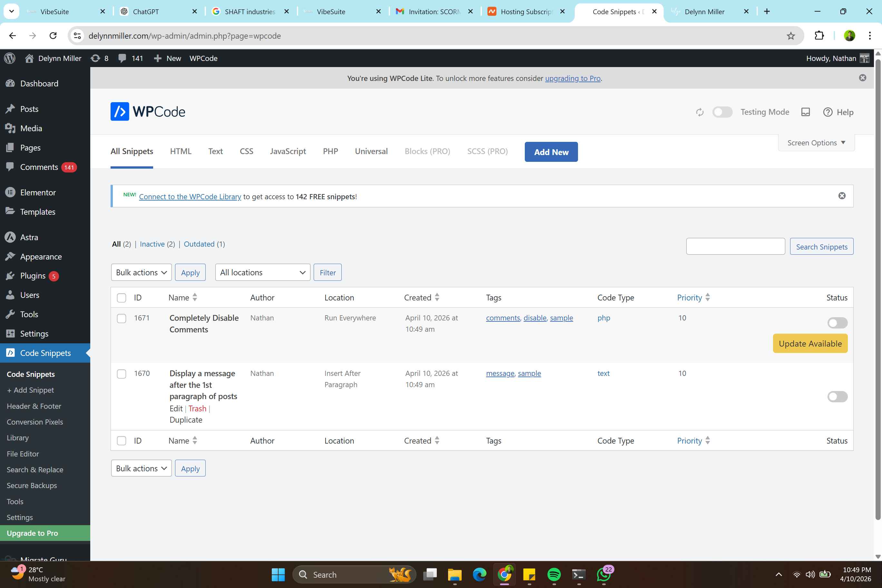
Task: Expand Screen Options panel
Action: click(x=816, y=143)
